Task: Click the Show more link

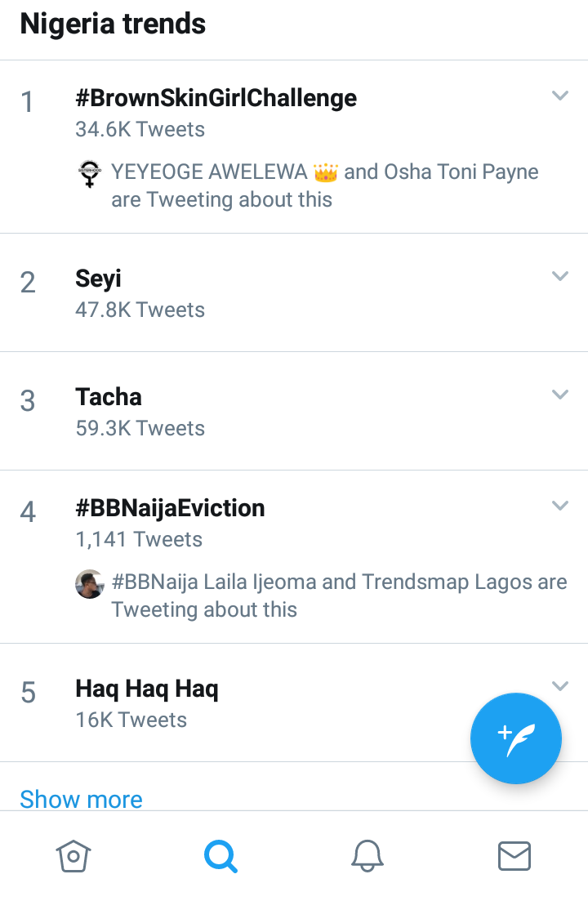Action: [x=81, y=799]
